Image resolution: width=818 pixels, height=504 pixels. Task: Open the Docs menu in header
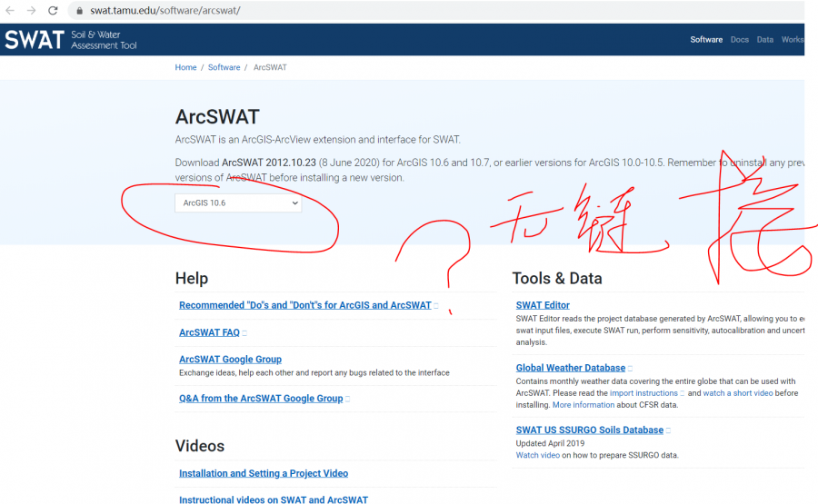[x=739, y=40]
